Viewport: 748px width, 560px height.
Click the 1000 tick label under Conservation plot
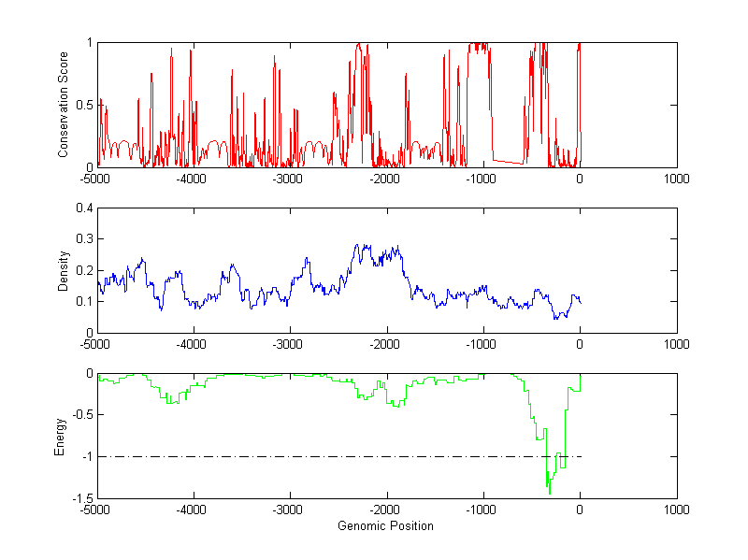point(676,179)
